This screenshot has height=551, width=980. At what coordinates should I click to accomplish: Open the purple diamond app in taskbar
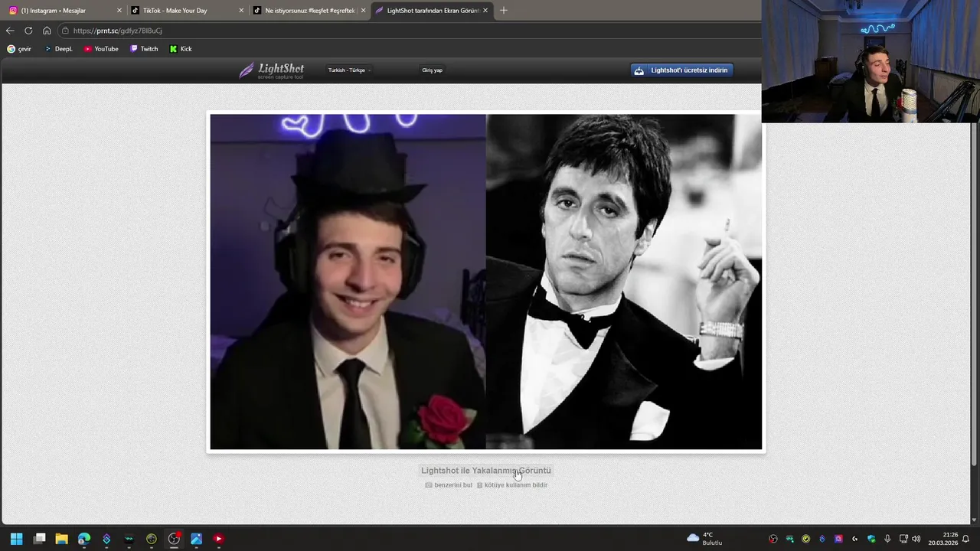(106, 539)
